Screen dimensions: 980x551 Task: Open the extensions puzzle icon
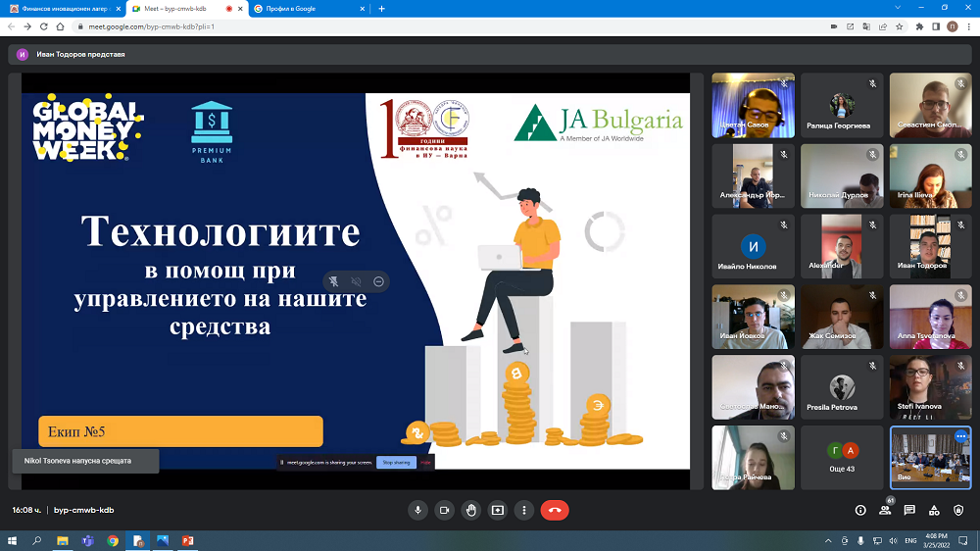919,26
